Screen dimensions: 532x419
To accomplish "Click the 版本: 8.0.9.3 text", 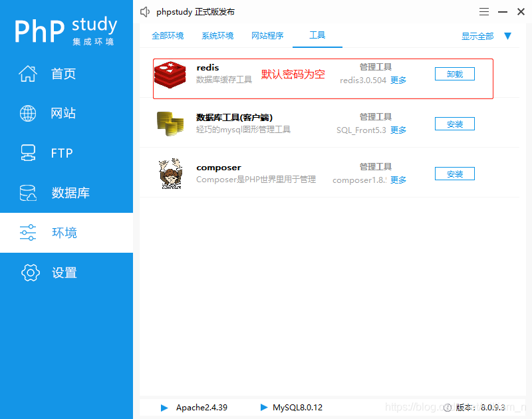I will 480,408.
